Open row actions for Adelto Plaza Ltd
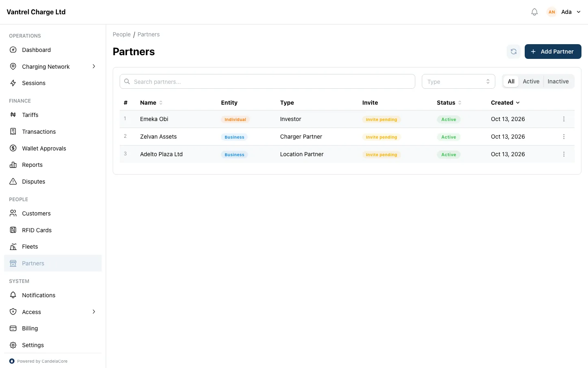This screenshot has height=368, width=588. click(564, 154)
